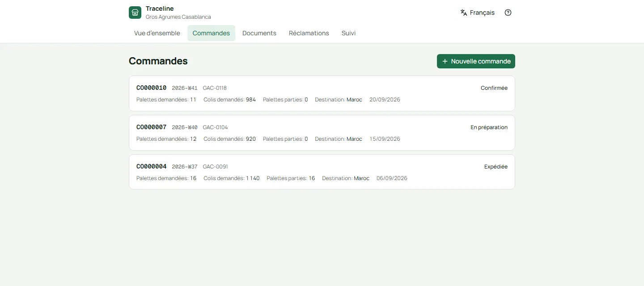Click date 20/09/2026
This screenshot has height=286, width=644.
[x=385, y=100]
